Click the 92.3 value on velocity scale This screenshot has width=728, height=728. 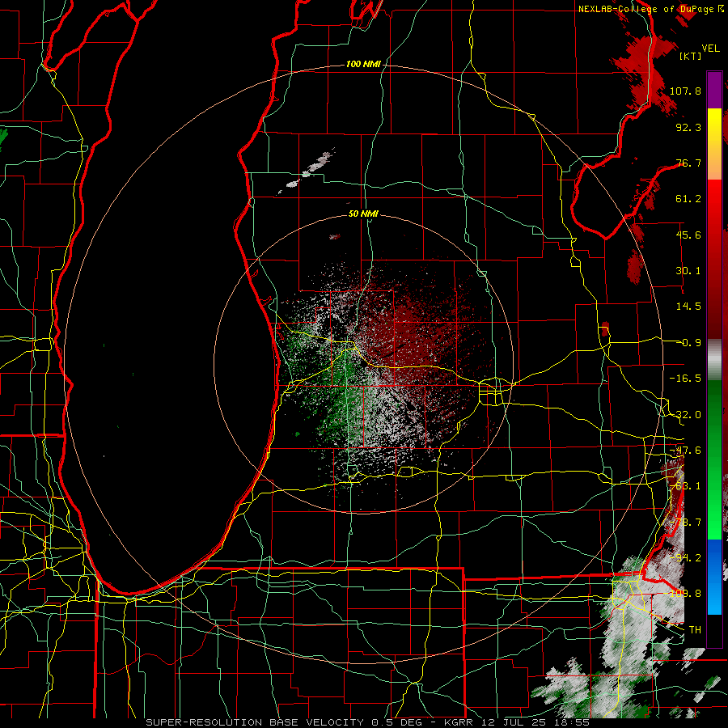(x=688, y=127)
